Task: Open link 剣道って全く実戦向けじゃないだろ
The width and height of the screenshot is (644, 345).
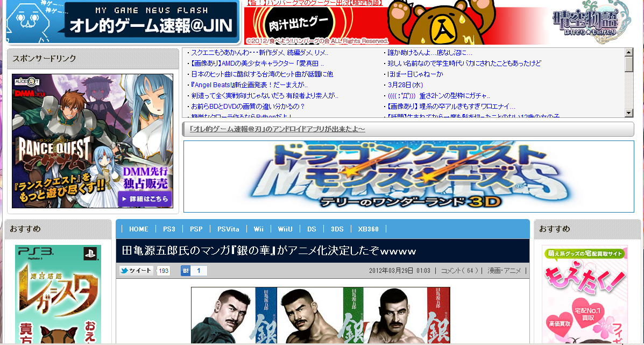Action: pos(265,95)
